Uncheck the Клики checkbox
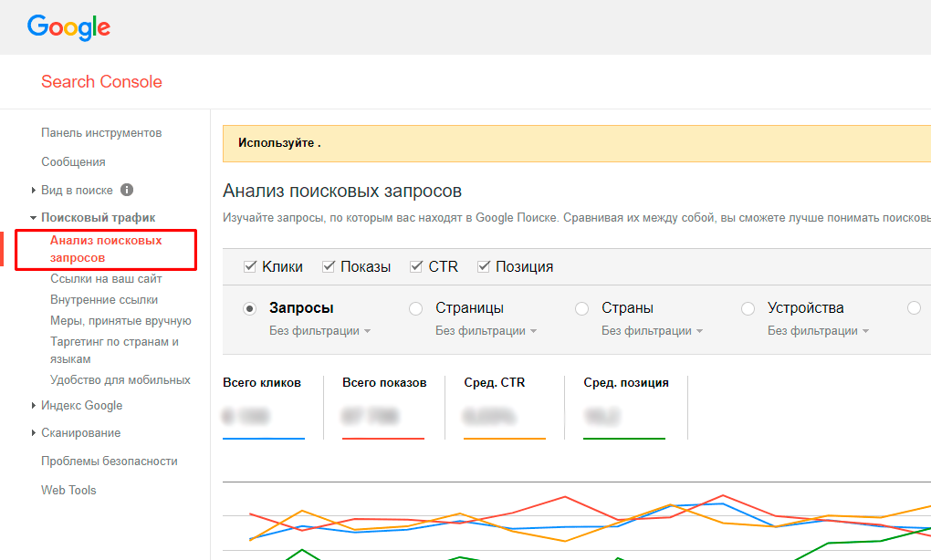Viewport: 931px width, 560px height. click(x=250, y=266)
